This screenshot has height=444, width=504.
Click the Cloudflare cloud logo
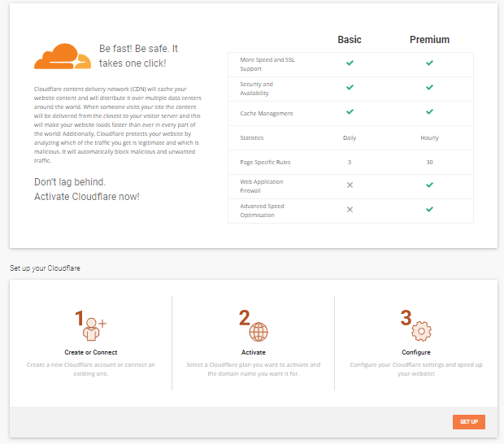tap(63, 56)
